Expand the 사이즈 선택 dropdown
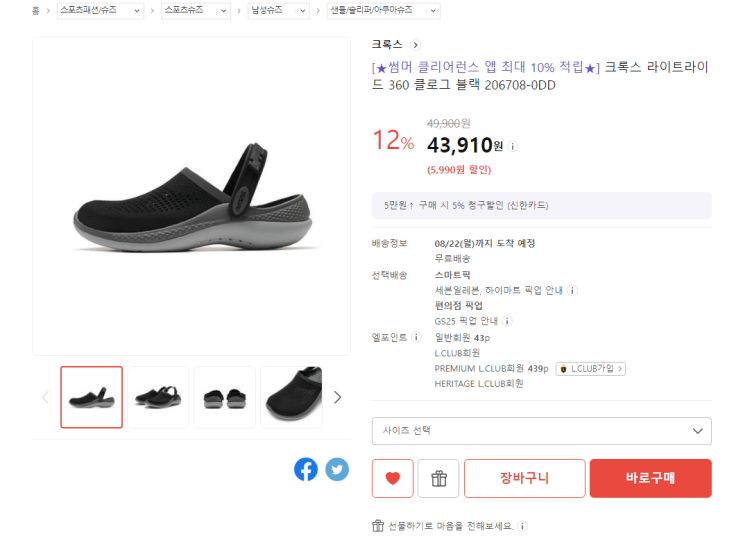 [541, 431]
